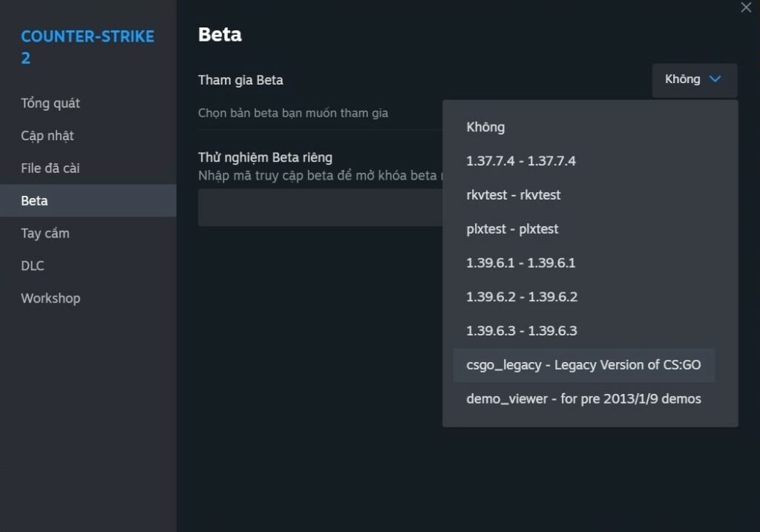Switch to the Workshop tab
Screen dimensions: 760x532
(50, 298)
